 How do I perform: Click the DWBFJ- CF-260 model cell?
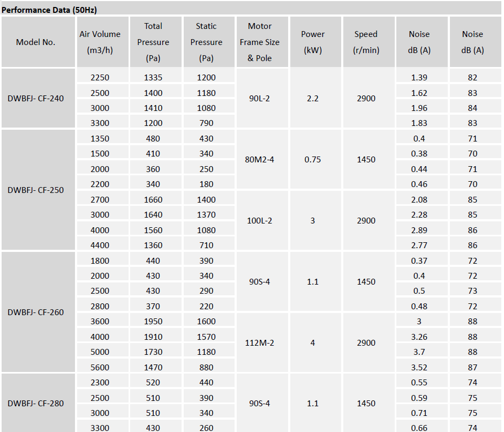pyautogui.click(x=36, y=312)
